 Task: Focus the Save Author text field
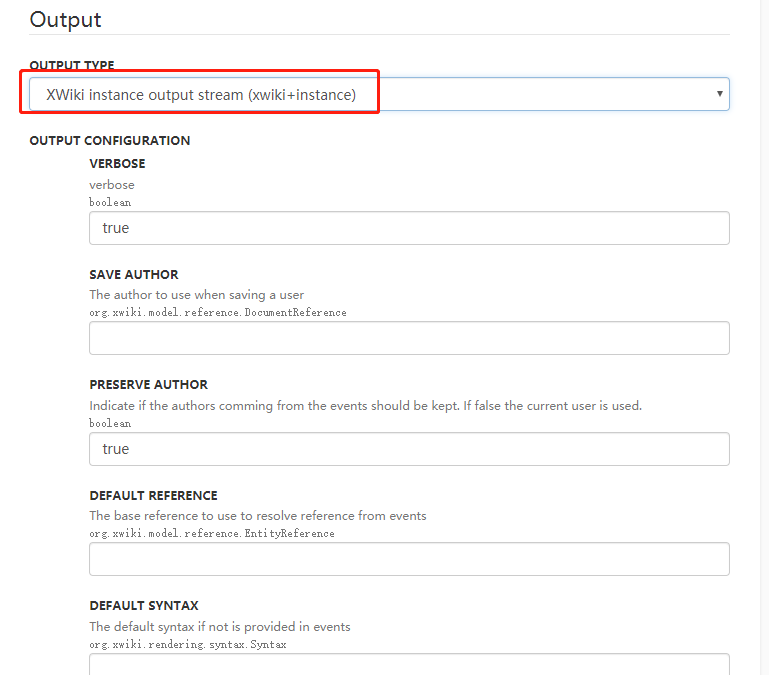(x=409, y=338)
